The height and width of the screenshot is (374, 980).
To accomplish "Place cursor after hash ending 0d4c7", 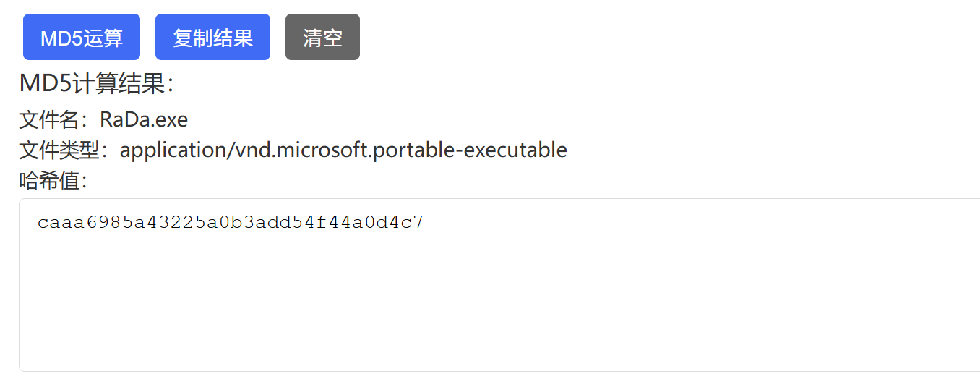I will pyautogui.click(x=424, y=223).
